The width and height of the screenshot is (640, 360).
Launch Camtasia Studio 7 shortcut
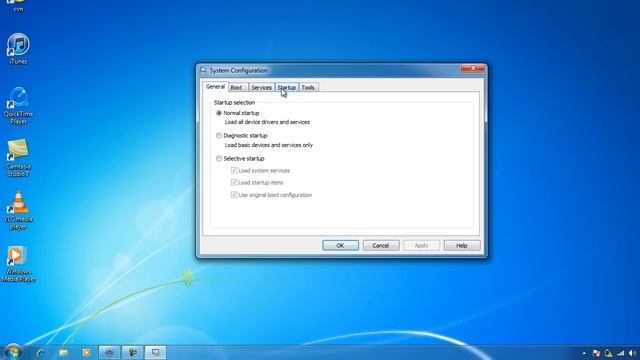click(18, 158)
